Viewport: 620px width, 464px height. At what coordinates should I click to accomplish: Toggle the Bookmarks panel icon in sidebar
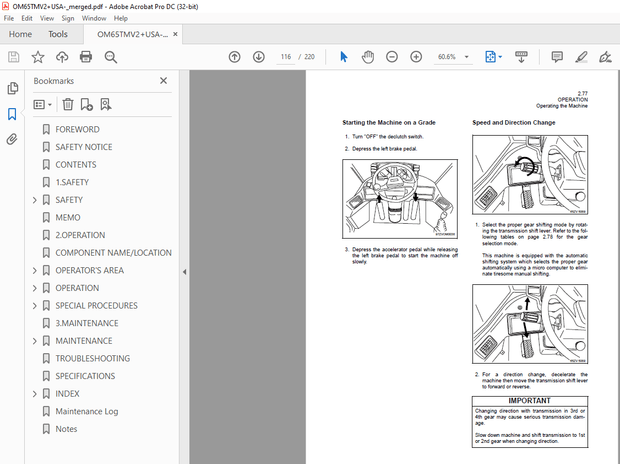click(12, 114)
